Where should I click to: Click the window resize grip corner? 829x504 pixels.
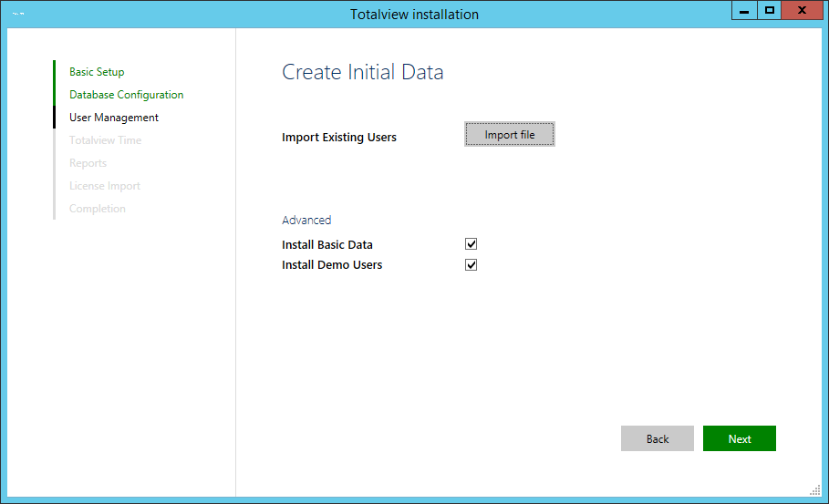815,491
